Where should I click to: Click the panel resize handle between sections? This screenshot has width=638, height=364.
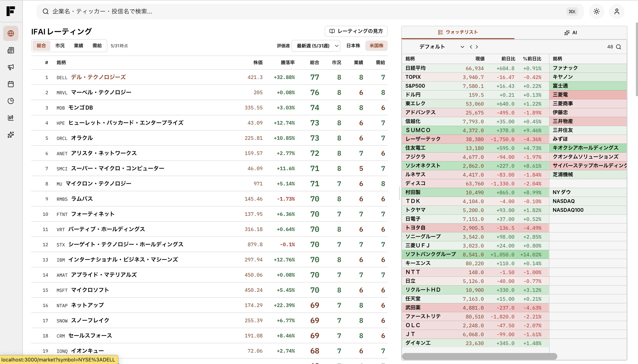[x=399, y=193]
